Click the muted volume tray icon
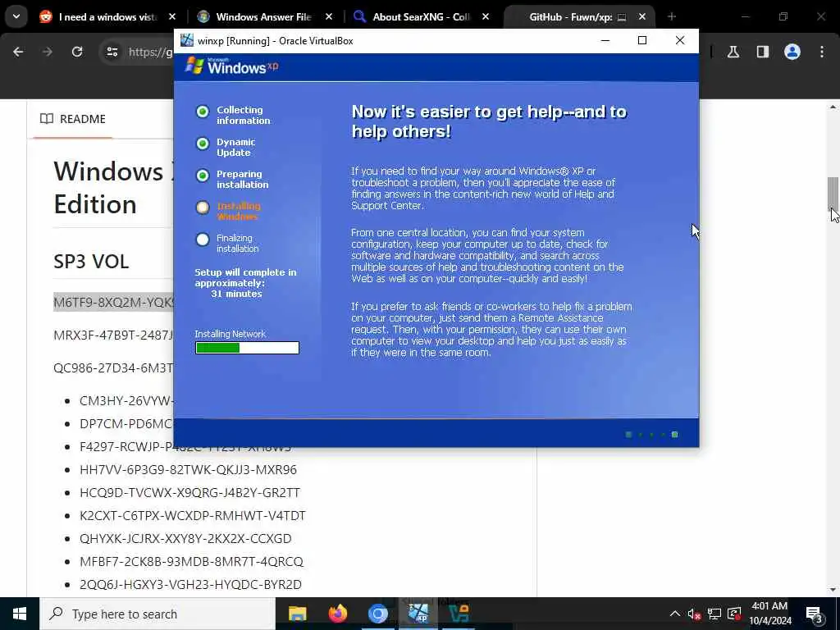This screenshot has height=630, width=840. pyautogui.click(x=694, y=614)
